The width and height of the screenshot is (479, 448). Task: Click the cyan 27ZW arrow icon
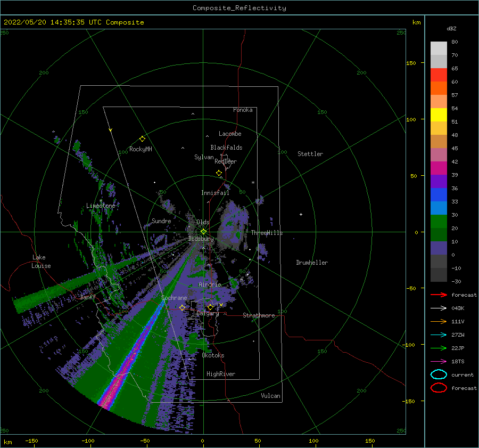click(x=439, y=335)
